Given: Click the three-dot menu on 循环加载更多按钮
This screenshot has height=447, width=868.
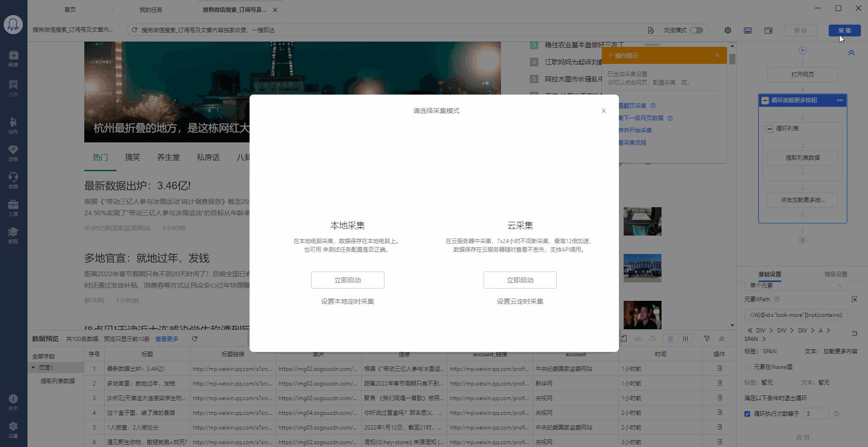Looking at the screenshot, I should (840, 100).
